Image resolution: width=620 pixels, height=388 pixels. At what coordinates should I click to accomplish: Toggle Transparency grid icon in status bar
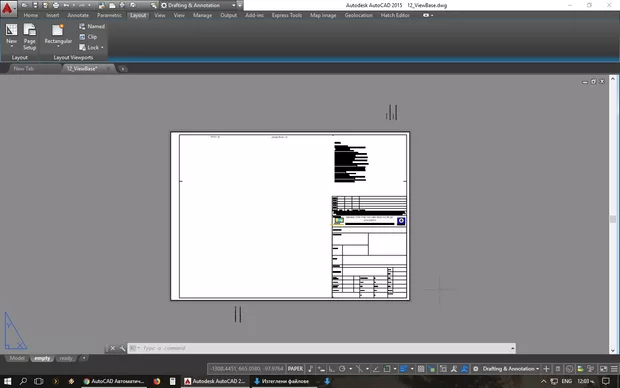coord(421,369)
